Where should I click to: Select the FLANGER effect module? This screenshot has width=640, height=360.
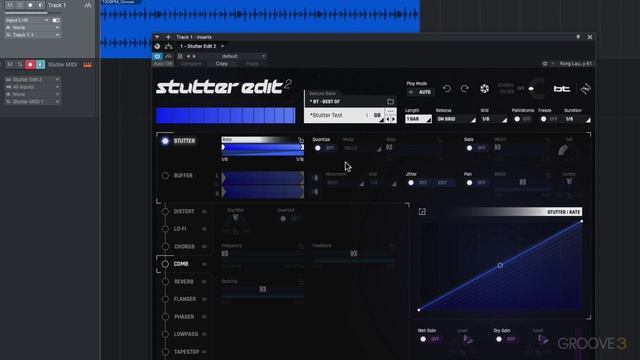click(184, 299)
